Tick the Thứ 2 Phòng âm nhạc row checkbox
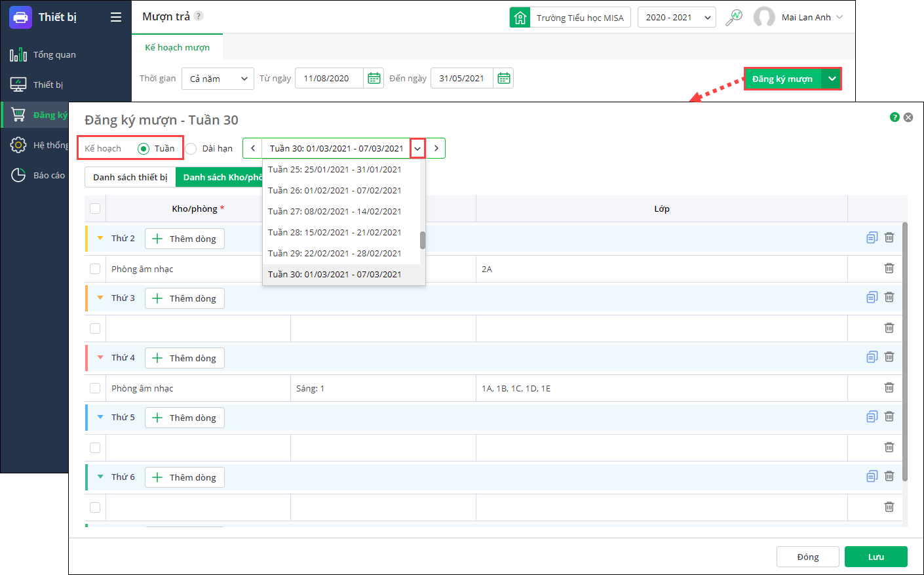This screenshot has height=575, width=924. pos(95,269)
